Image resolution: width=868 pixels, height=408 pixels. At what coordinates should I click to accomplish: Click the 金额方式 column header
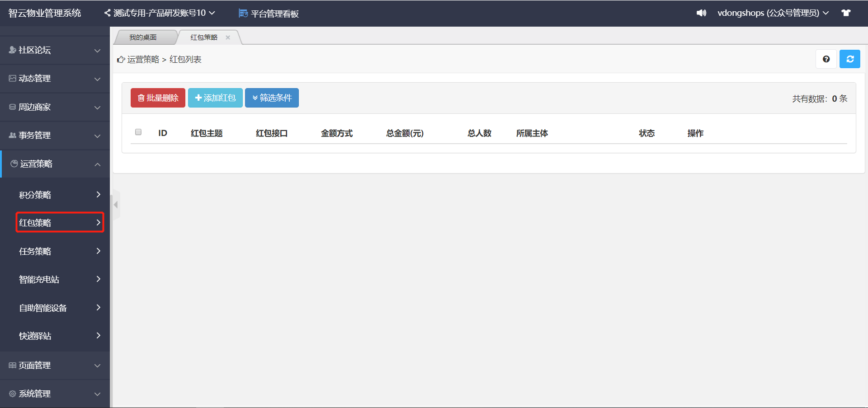tap(337, 133)
